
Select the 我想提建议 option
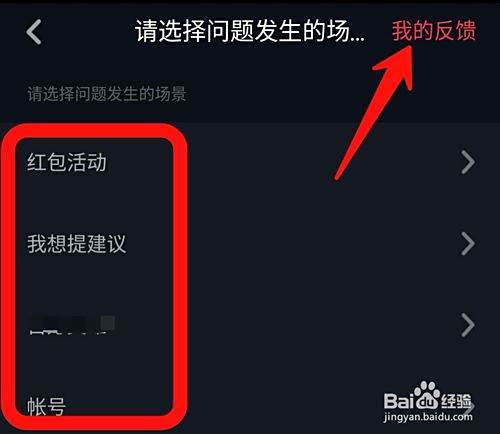(x=77, y=244)
